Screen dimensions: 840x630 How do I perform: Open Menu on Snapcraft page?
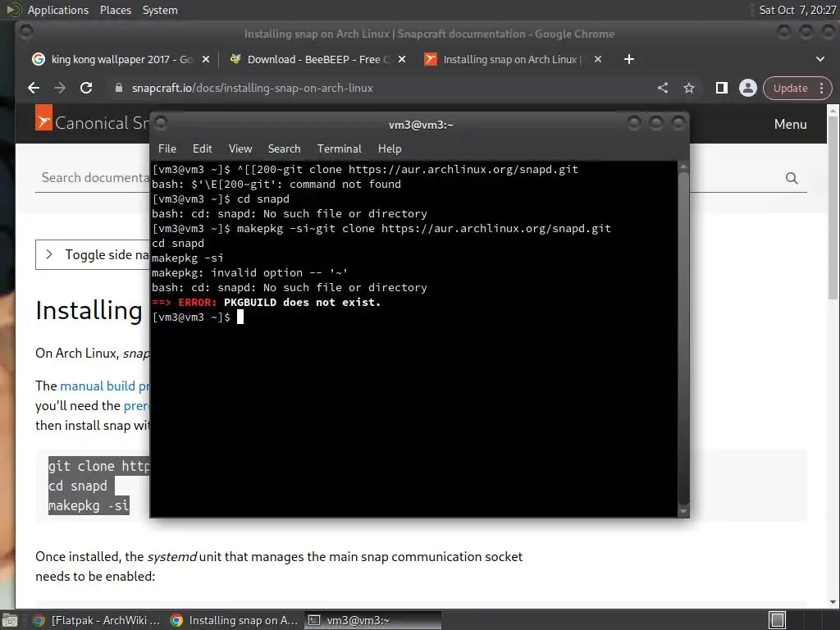pyautogui.click(x=790, y=124)
